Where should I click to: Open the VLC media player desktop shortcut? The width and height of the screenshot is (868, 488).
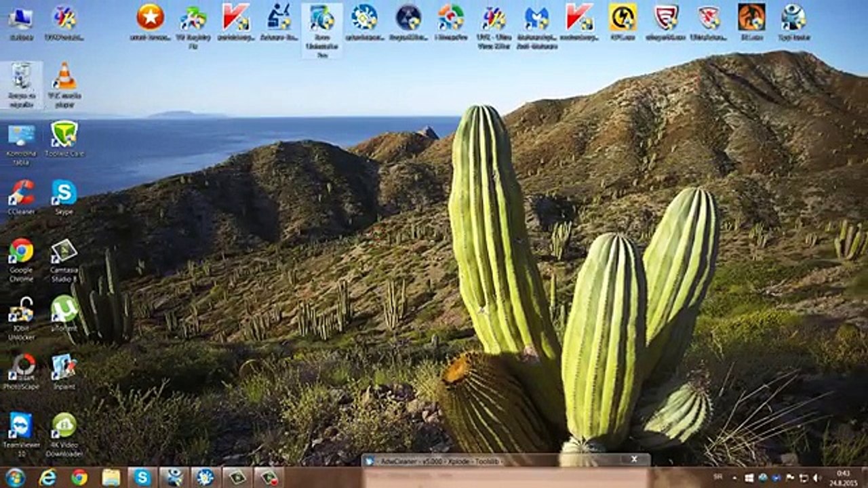64,78
